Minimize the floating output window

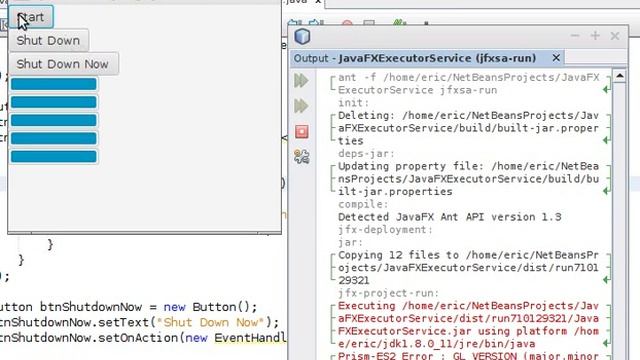575,36
